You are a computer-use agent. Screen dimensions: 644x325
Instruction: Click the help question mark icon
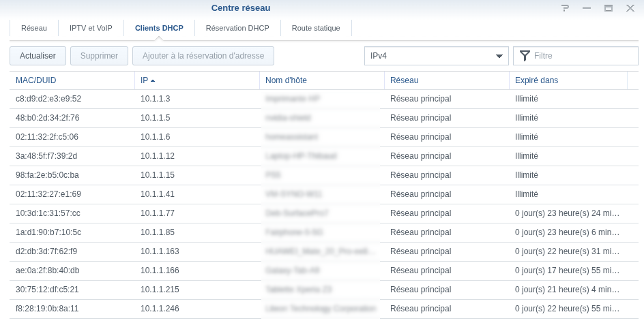point(565,8)
